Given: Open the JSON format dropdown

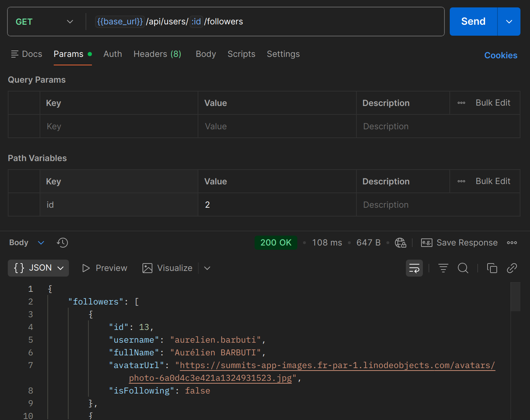Looking at the screenshot, I should click(x=38, y=268).
